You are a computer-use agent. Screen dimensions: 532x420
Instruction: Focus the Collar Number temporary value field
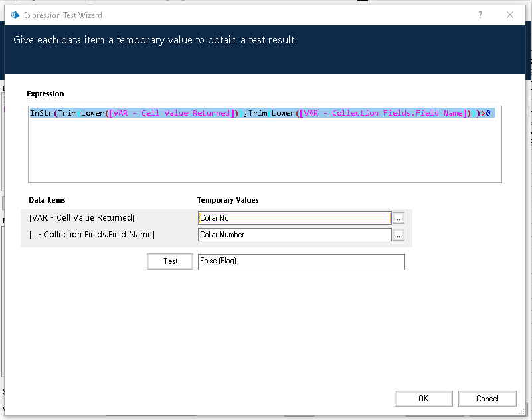click(294, 235)
